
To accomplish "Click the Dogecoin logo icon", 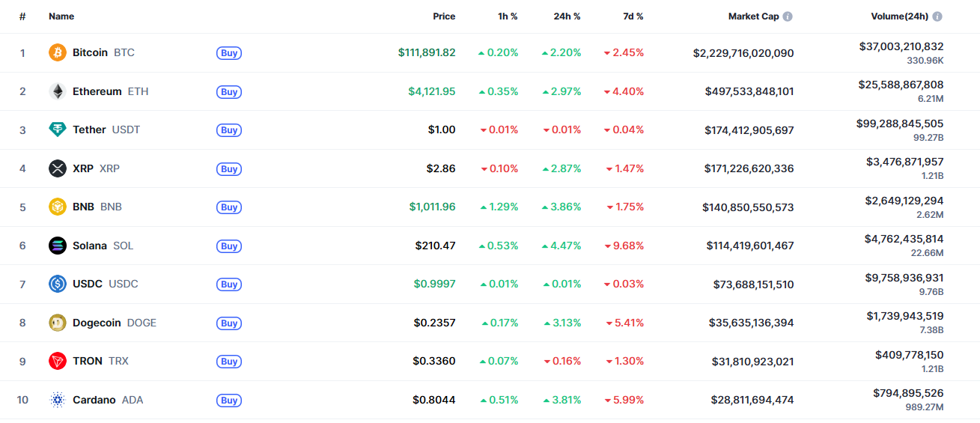I will pos(58,323).
